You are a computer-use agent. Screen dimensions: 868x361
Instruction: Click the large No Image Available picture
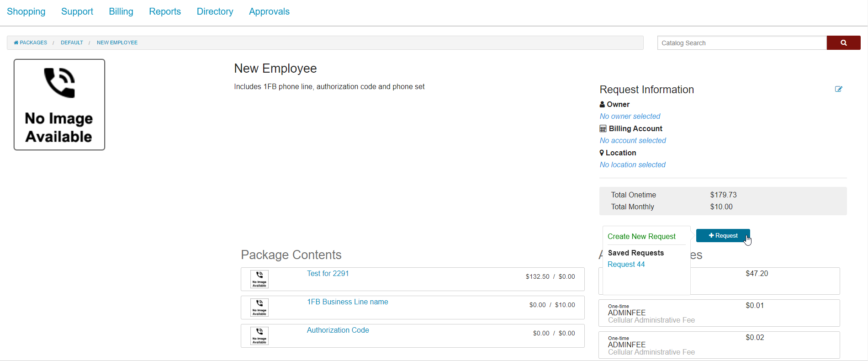pyautogui.click(x=59, y=105)
